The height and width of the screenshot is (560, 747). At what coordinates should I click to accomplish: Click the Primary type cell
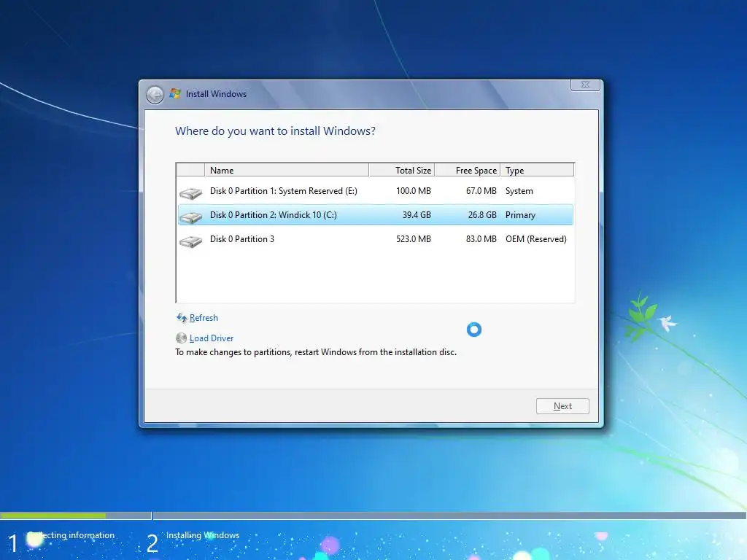[x=520, y=215]
